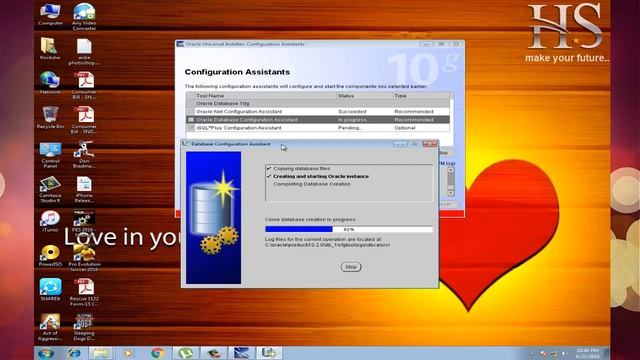Open the iPhone Release file icon
This screenshot has width=640, height=360.
point(84,189)
